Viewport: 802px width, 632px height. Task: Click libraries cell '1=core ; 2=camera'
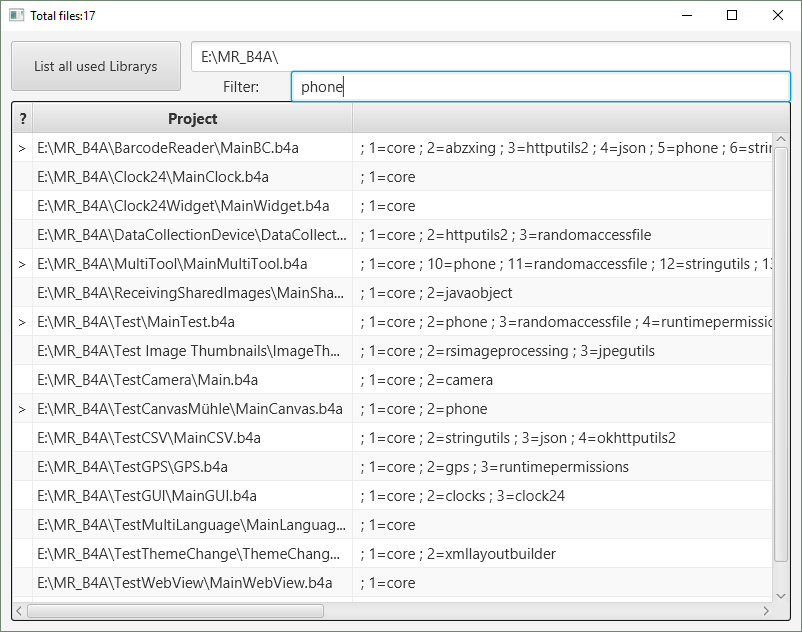pyautogui.click(x=563, y=380)
